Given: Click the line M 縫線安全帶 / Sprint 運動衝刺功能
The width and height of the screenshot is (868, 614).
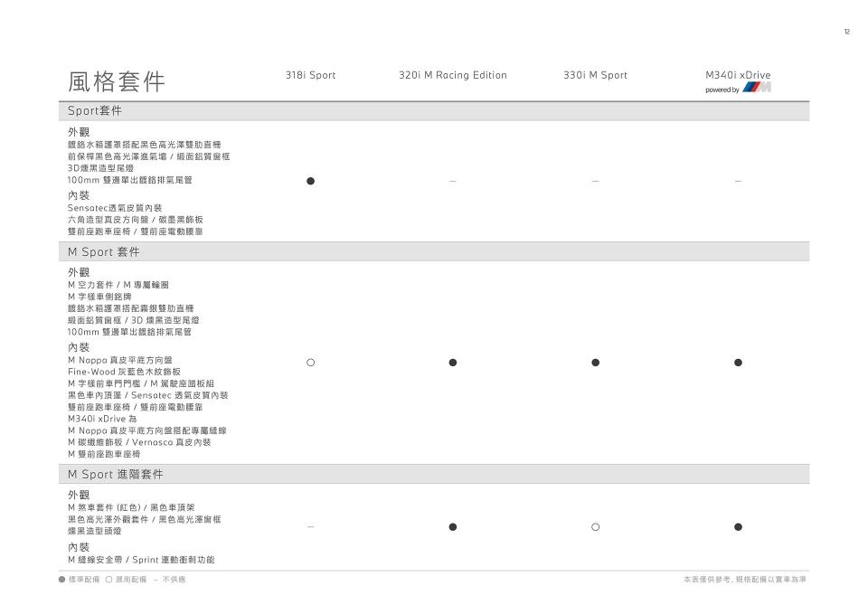Looking at the screenshot, I should pyautogui.click(x=141, y=560).
